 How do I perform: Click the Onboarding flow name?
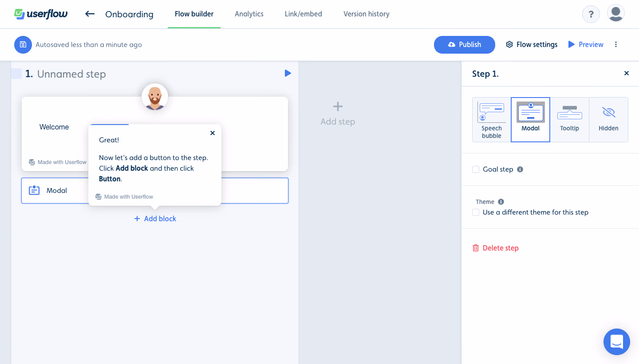pos(129,14)
